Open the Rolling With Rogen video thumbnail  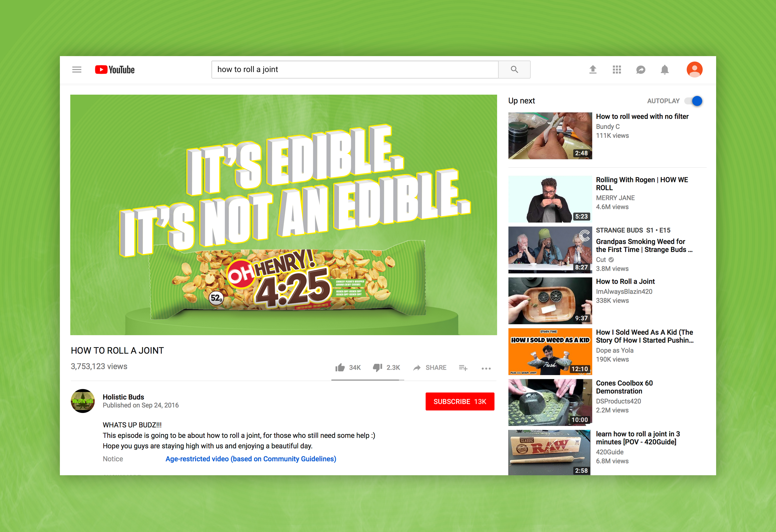tap(550, 199)
